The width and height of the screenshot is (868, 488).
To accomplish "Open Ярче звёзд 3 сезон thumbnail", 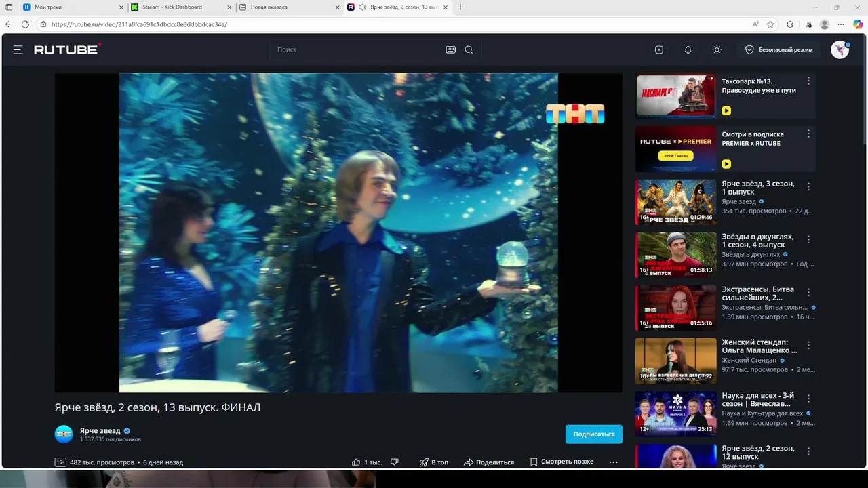I will tap(675, 202).
